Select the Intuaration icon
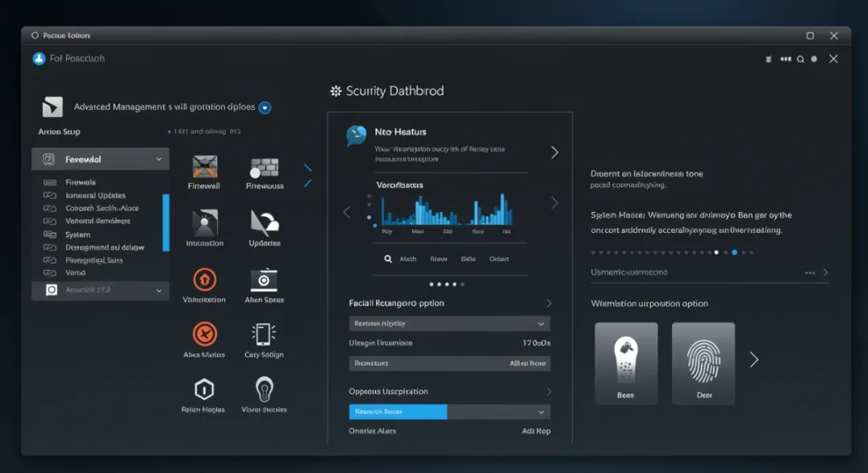 pos(205,223)
